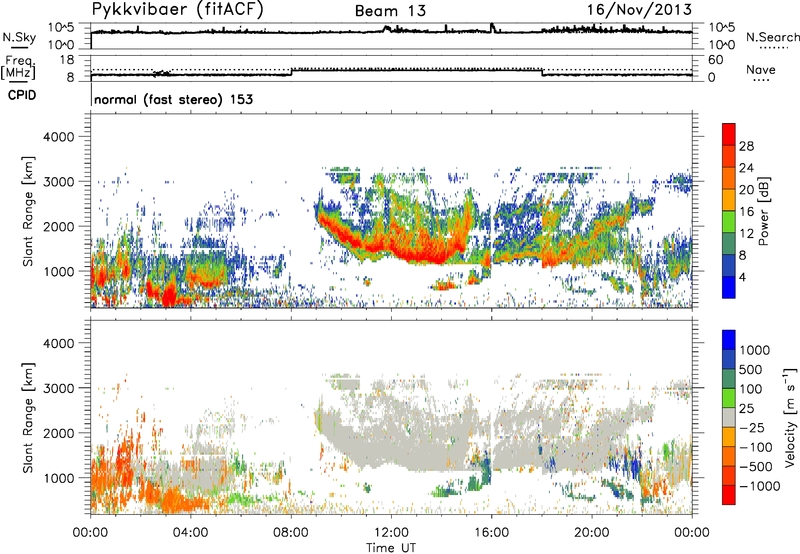The image size is (800, 554).
Task: Click the "-25" velocity colorbar label
Action: 751,428
